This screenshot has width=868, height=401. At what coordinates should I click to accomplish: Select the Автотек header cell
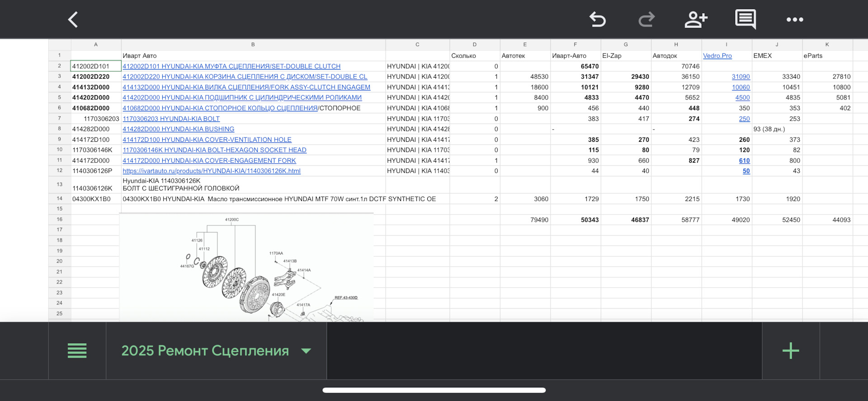(x=525, y=56)
